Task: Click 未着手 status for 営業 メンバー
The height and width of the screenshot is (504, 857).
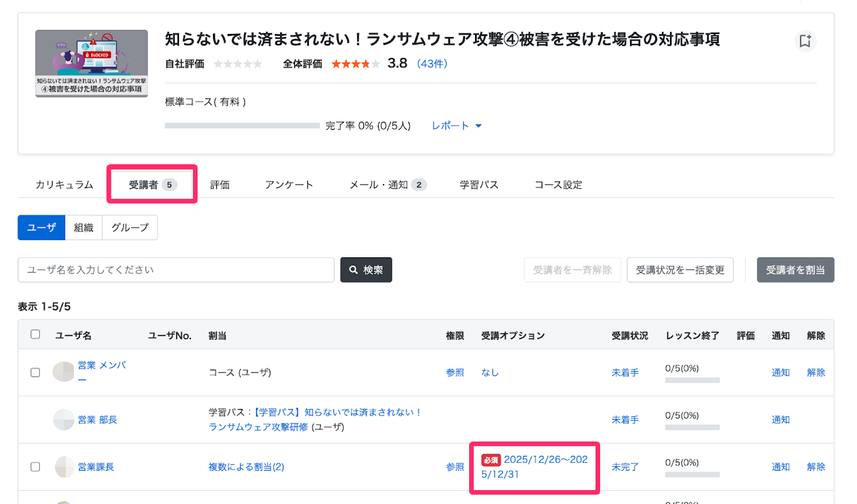Action: [625, 372]
